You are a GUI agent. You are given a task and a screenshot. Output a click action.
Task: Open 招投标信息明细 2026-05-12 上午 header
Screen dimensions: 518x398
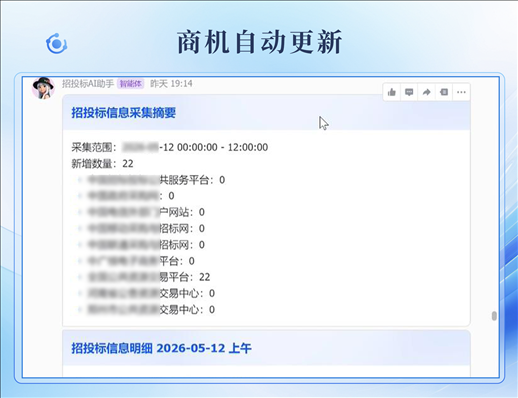266,348
